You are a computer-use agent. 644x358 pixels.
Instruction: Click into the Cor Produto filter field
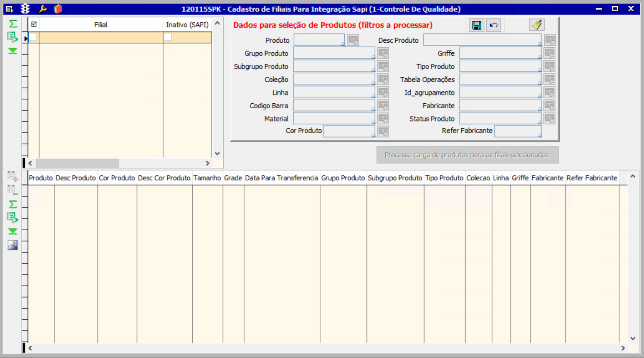click(349, 131)
